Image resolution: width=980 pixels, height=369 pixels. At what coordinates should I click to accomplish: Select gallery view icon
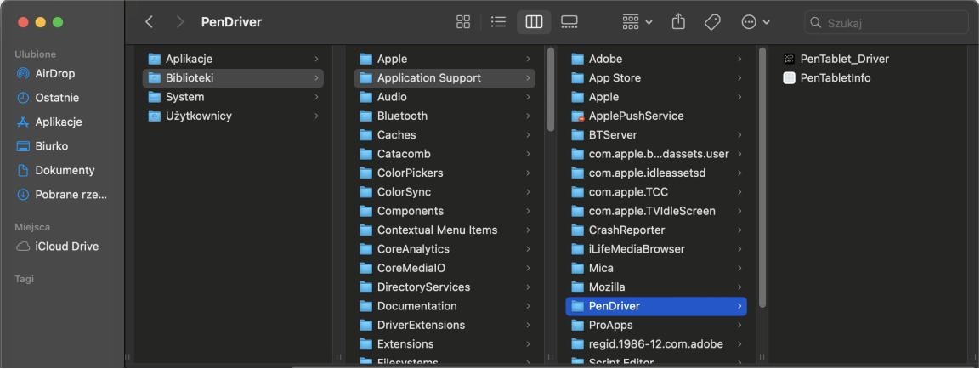pyautogui.click(x=569, y=22)
